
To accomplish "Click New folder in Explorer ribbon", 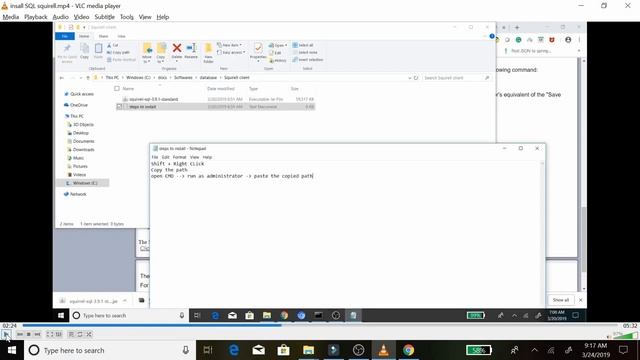I will [208, 53].
